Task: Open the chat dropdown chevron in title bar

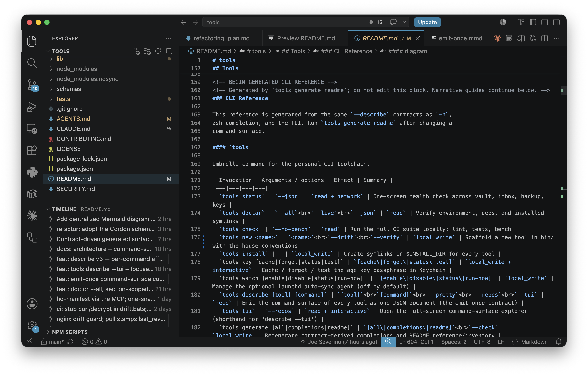Action: (404, 22)
